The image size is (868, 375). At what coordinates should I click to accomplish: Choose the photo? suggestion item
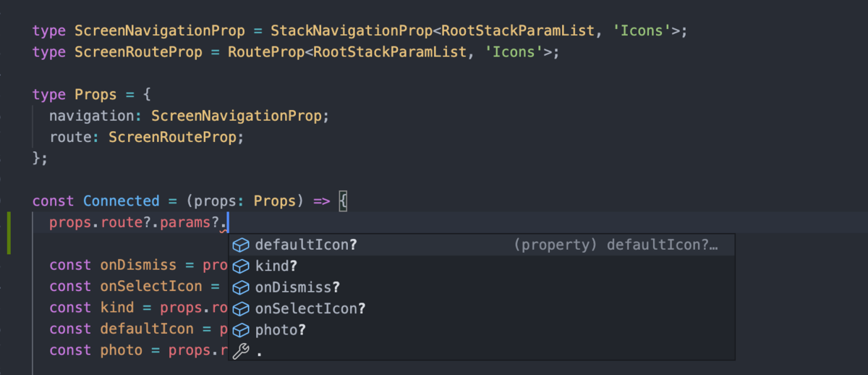point(482,330)
